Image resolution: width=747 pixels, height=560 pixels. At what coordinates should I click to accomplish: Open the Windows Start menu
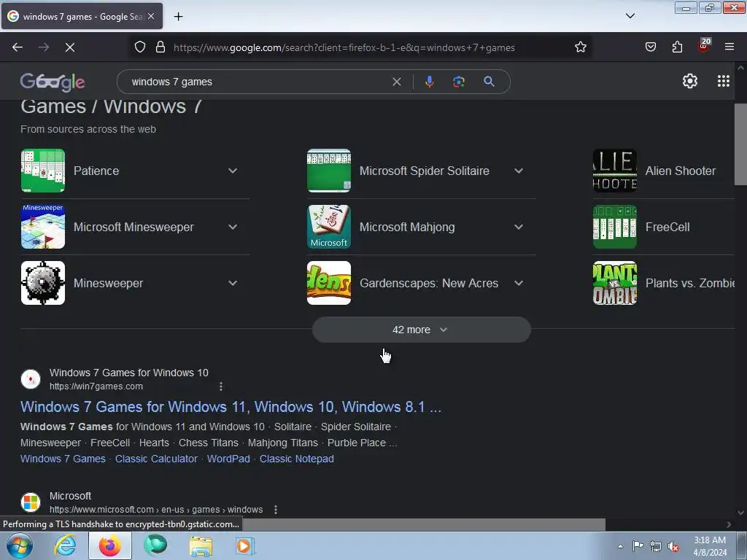[x=19, y=545]
